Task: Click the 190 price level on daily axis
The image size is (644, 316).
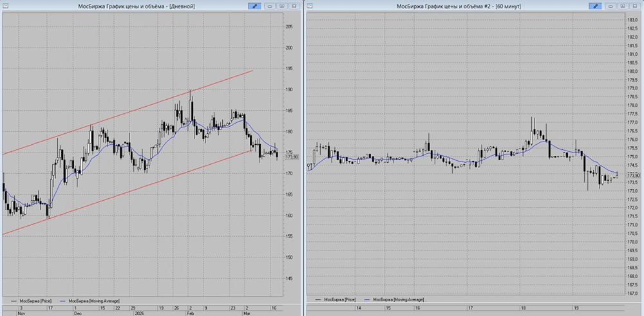Action: 289,89
